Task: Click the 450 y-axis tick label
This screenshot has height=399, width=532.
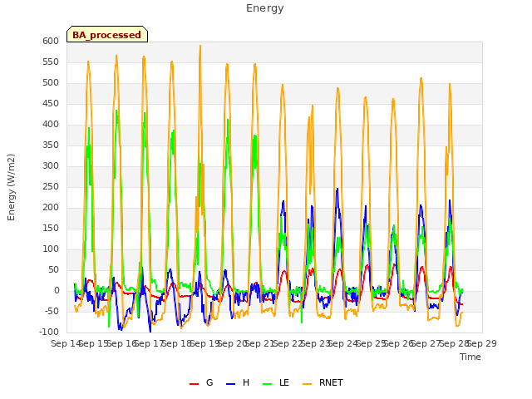Action: point(51,104)
